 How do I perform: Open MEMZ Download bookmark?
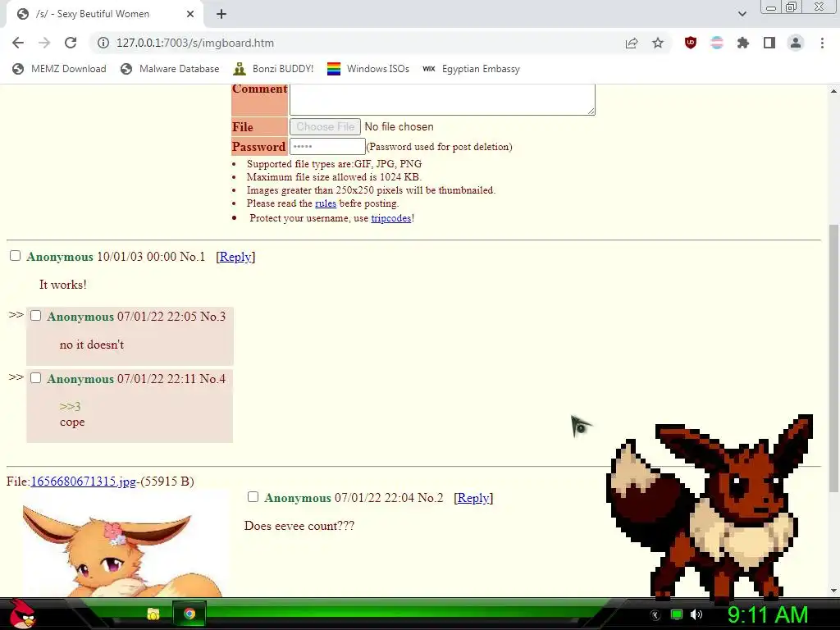pos(59,69)
